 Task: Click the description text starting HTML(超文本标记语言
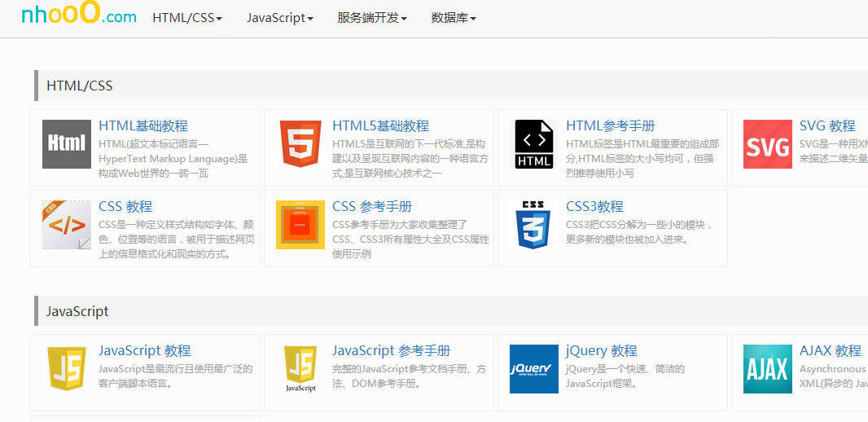point(173,159)
